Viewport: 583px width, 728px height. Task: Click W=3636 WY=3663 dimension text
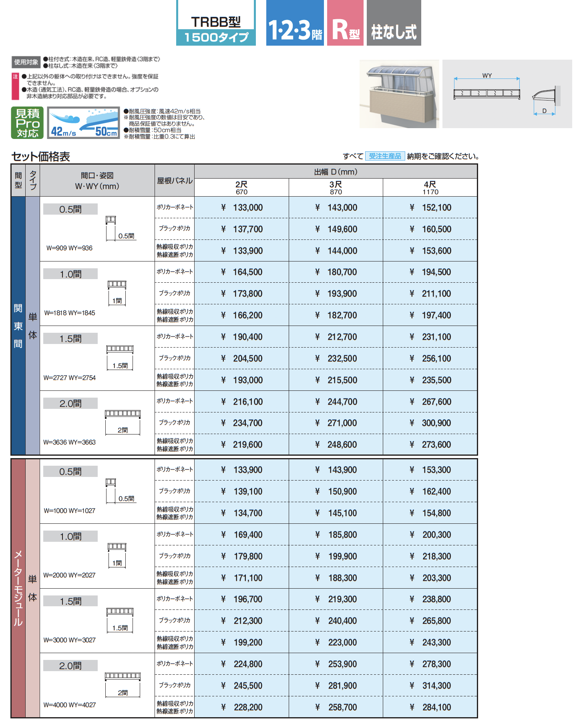pos(70,442)
